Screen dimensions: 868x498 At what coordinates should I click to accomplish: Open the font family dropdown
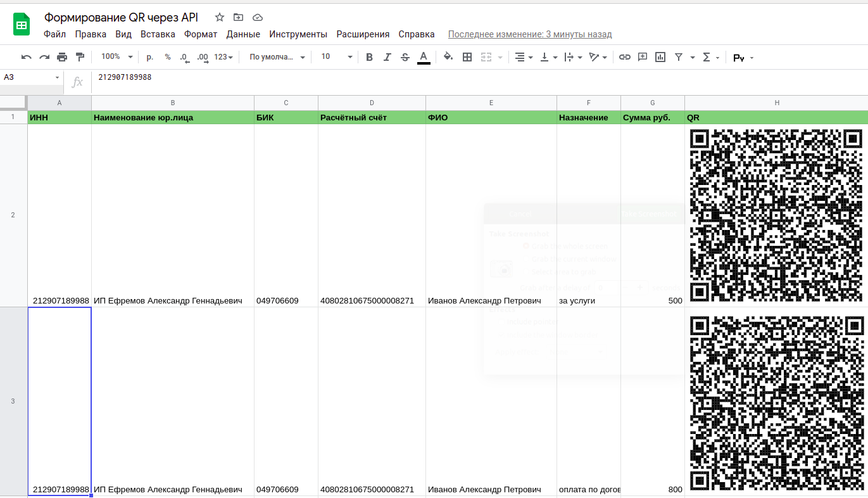click(x=277, y=57)
